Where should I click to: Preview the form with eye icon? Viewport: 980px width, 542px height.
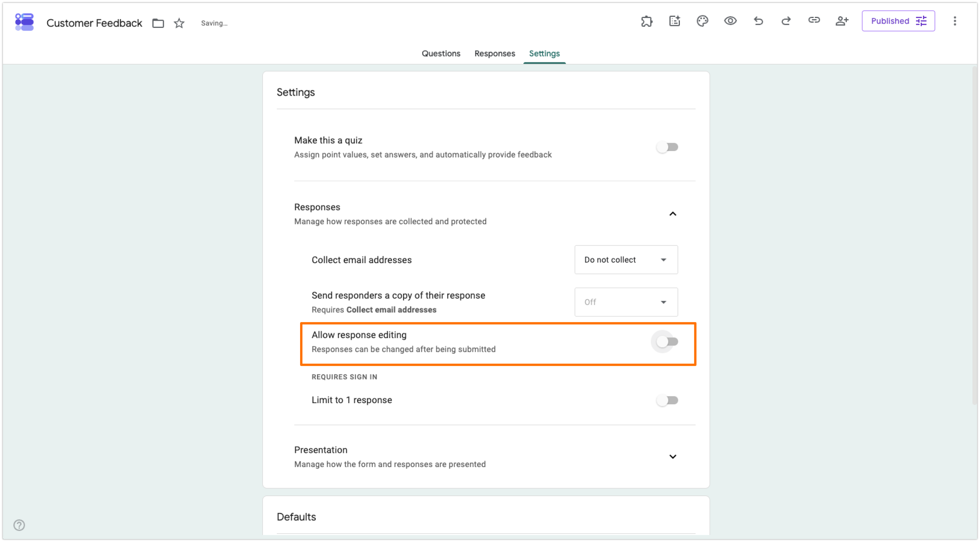click(x=730, y=21)
